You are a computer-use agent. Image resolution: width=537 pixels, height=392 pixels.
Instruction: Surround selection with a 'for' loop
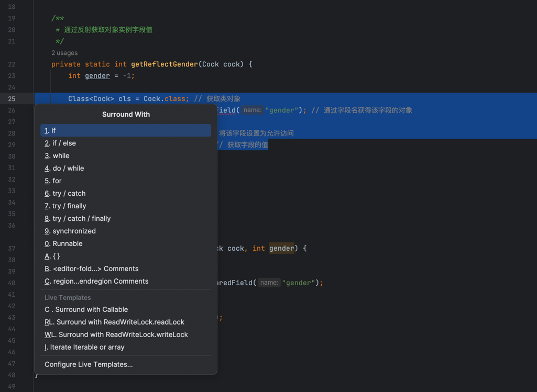tap(53, 181)
